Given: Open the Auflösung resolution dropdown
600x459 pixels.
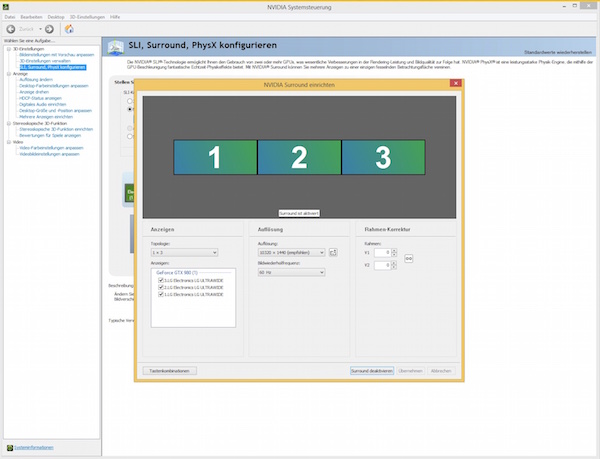Looking at the screenshot, I should [292, 252].
